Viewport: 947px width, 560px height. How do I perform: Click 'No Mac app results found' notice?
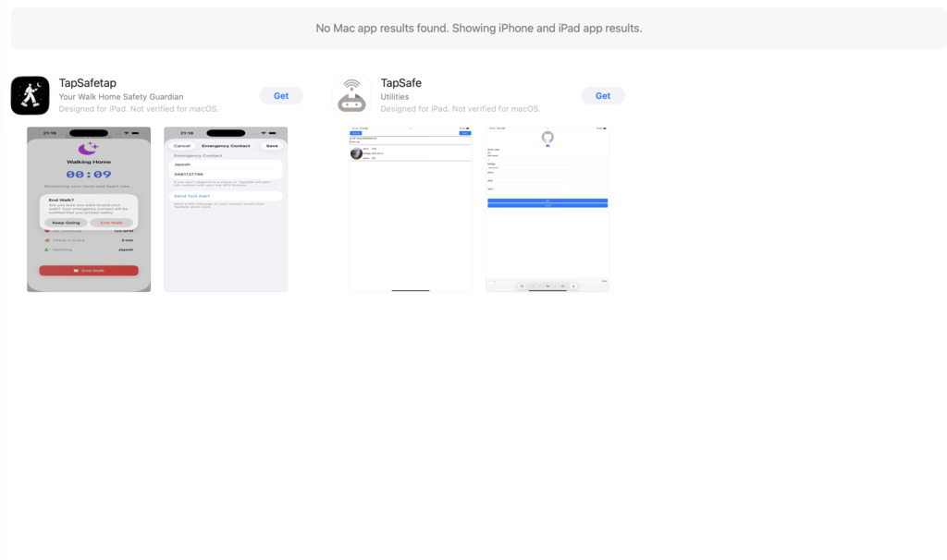point(479,29)
